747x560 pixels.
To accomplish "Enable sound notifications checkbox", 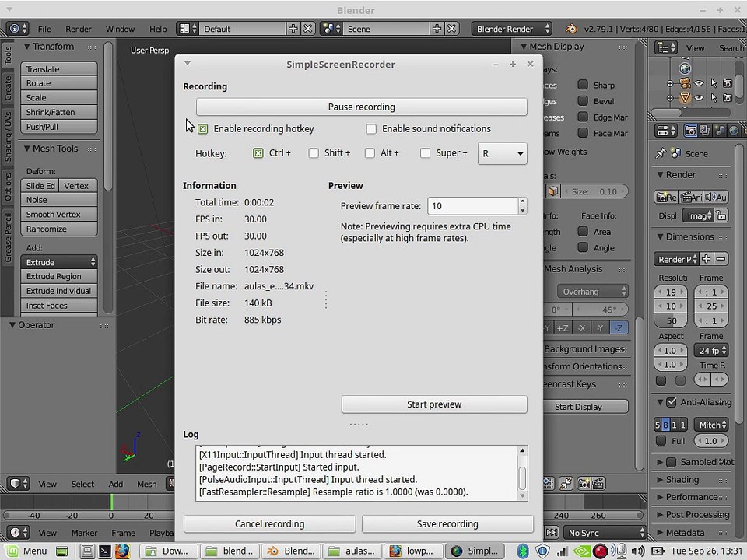I will (371, 129).
